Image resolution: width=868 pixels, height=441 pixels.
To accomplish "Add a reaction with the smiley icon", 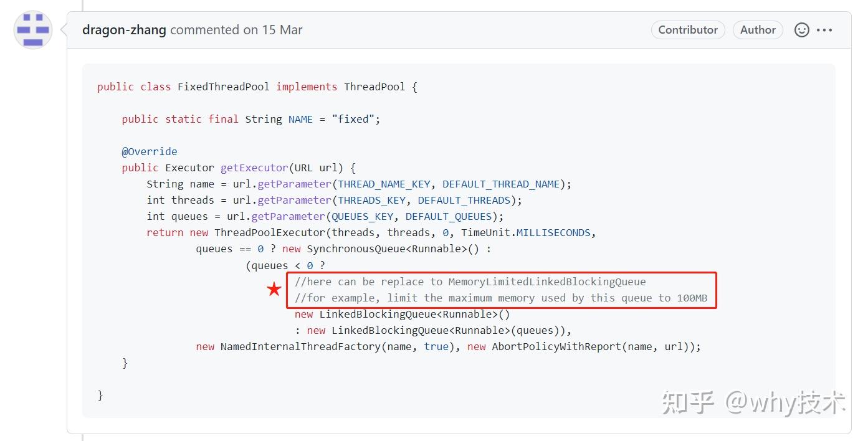I will (x=801, y=30).
